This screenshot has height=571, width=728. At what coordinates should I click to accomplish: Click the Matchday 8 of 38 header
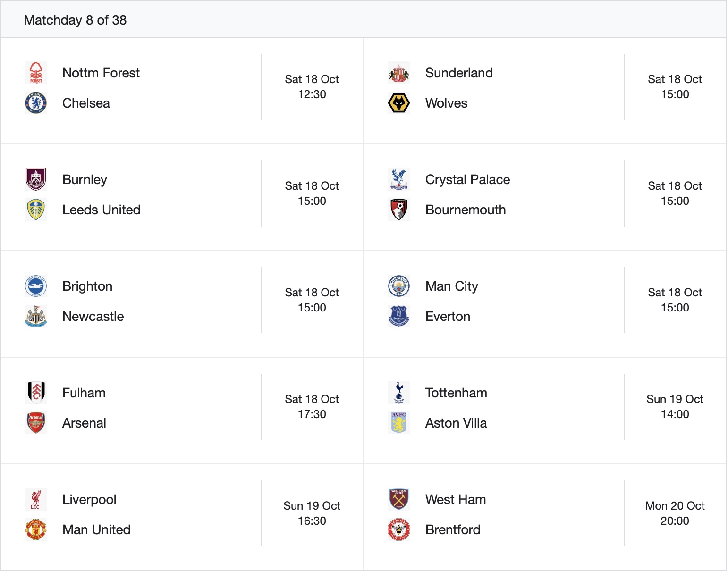coord(75,20)
